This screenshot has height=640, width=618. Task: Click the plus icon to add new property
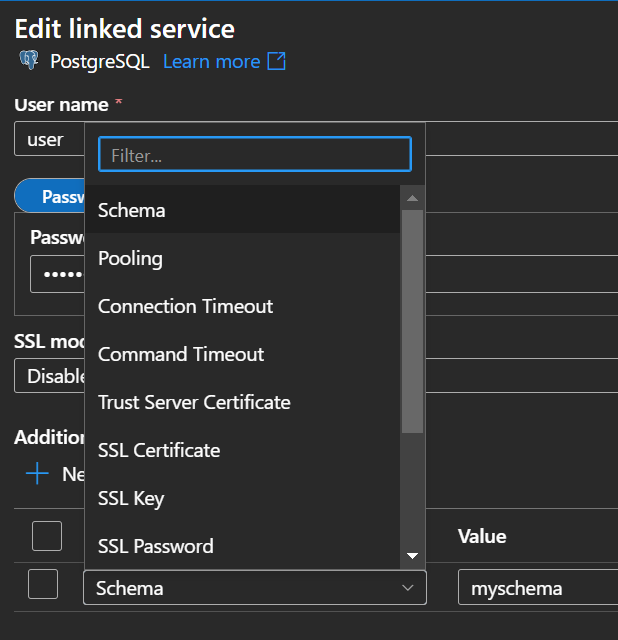tap(37, 473)
